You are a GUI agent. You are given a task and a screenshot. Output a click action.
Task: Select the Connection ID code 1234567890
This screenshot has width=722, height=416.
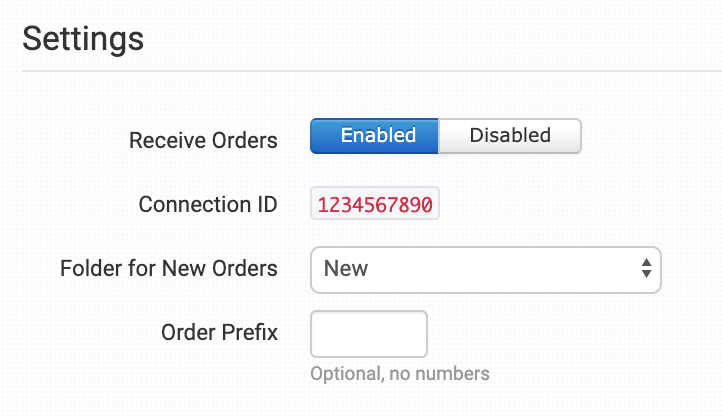[375, 205]
